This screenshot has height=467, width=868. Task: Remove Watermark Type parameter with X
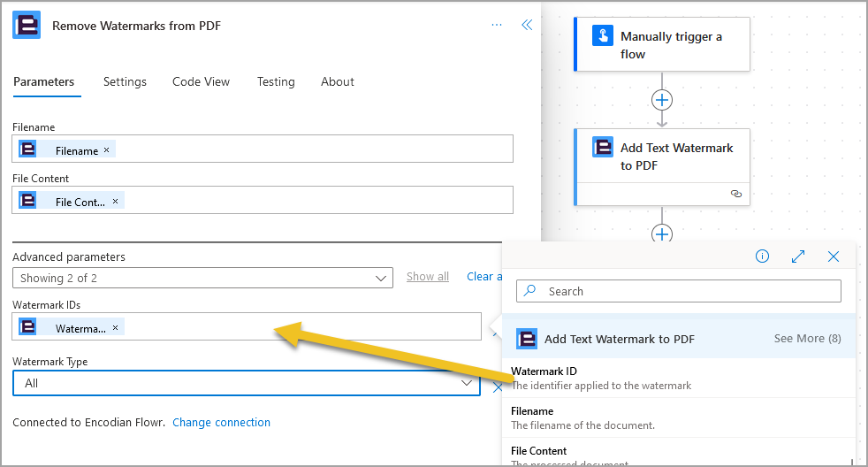click(497, 387)
